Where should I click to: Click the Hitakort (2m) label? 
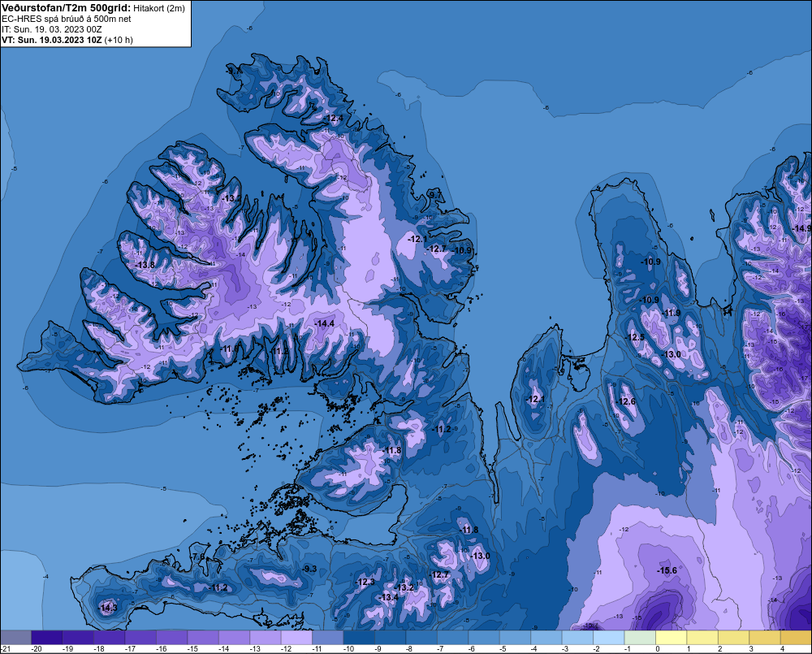[x=159, y=8]
